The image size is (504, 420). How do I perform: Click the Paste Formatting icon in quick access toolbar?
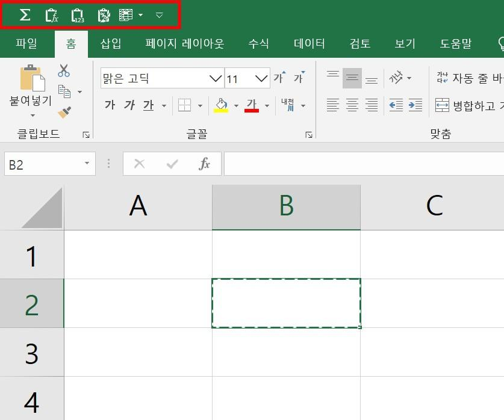click(104, 16)
